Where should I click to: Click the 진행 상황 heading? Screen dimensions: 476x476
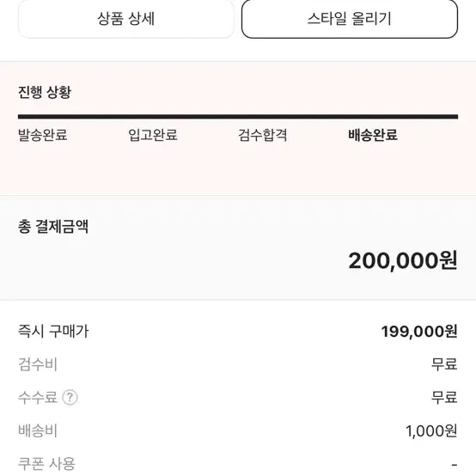(x=45, y=92)
